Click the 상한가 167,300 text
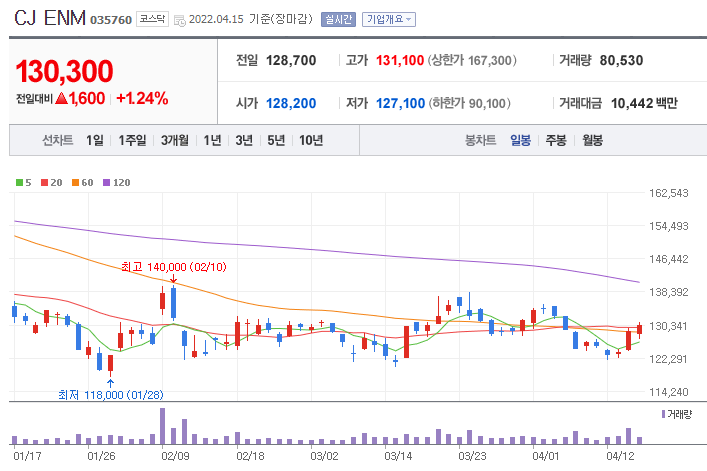Screen dimensions: 707x471 [472, 60]
